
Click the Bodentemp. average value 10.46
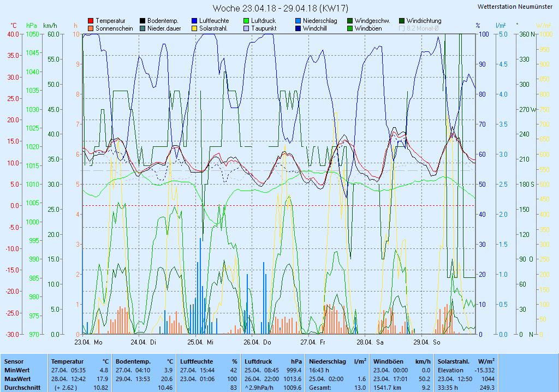[x=165, y=388]
